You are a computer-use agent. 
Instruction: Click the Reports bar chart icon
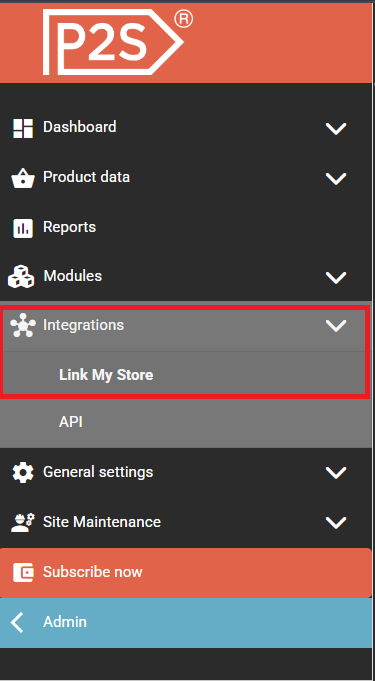(23, 228)
